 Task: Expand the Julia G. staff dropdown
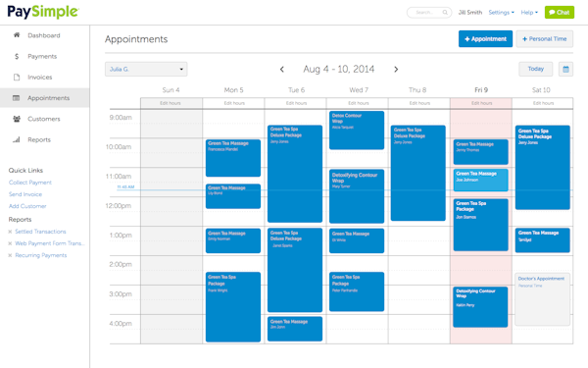point(146,69)
